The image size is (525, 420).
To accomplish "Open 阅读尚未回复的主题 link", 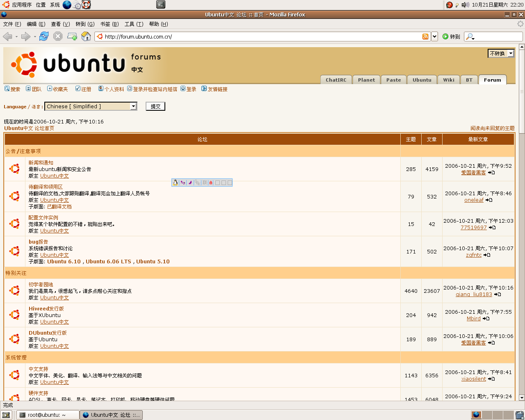I will coord(492,128).
